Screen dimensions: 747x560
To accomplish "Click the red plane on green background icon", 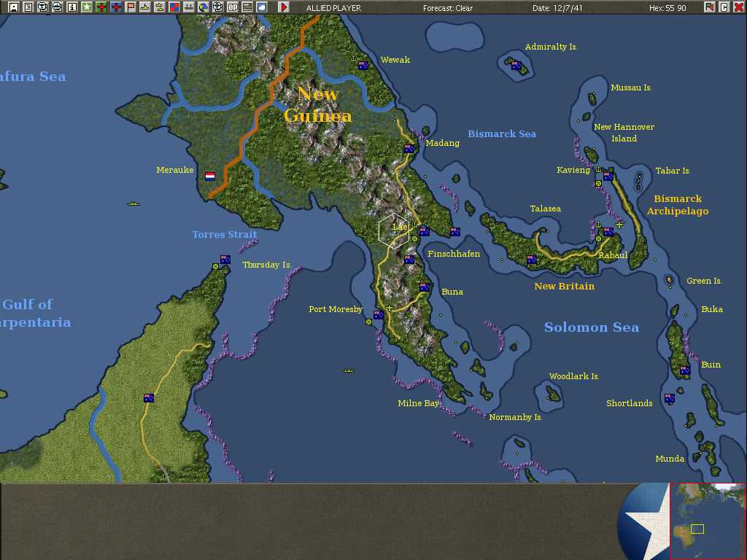I will [101, 7].
